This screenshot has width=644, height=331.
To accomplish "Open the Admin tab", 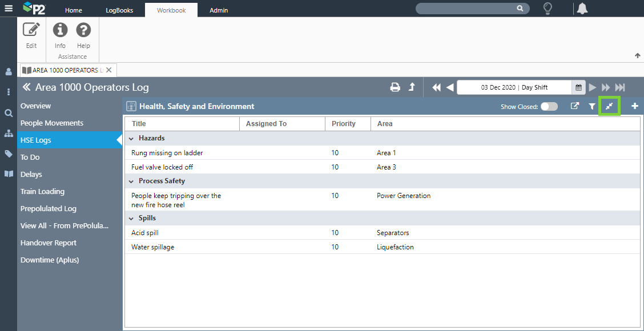I will (x=219, y=10).
